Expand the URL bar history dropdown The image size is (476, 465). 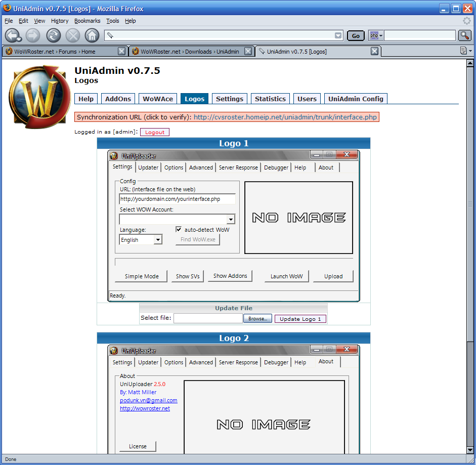pos(338,36)
